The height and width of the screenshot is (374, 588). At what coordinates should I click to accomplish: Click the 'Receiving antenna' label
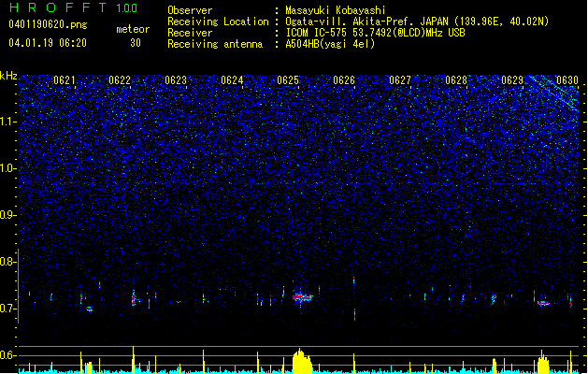tap(215, 44)
